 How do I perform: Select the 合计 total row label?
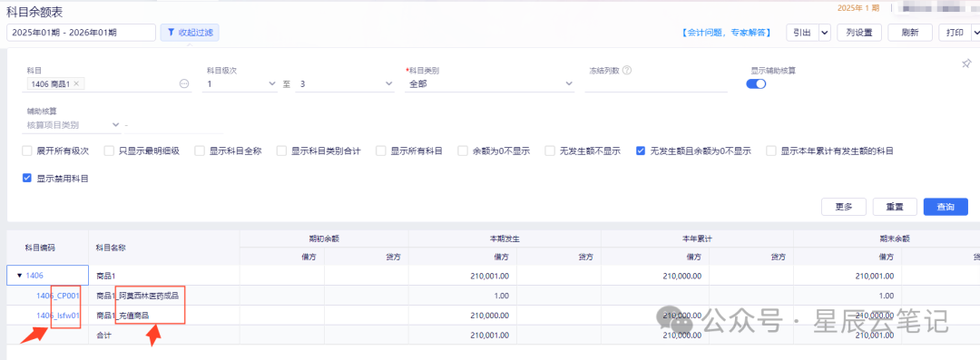[x=103, y=336]
